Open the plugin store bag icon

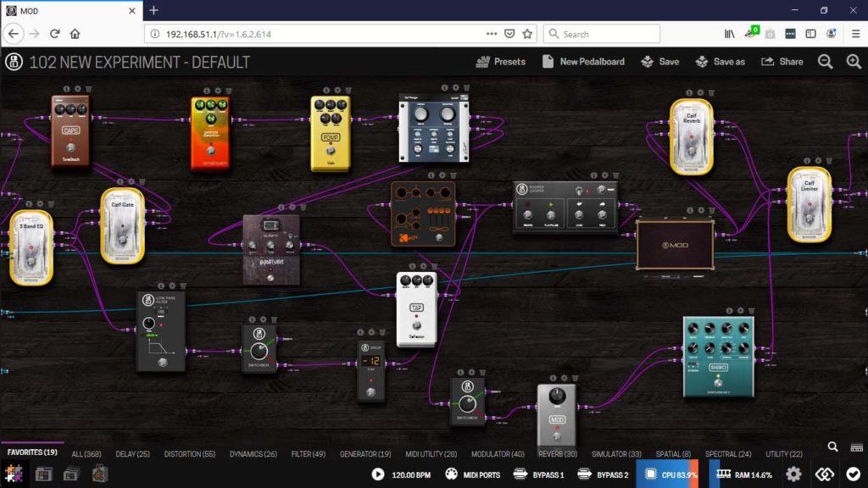click(x=100, y=474)
